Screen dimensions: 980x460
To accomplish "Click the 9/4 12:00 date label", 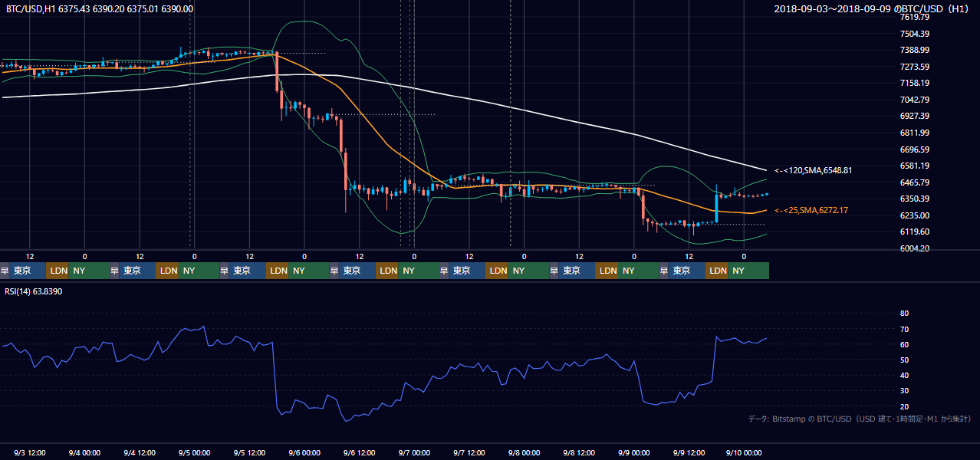I will (x=140, y=452).
